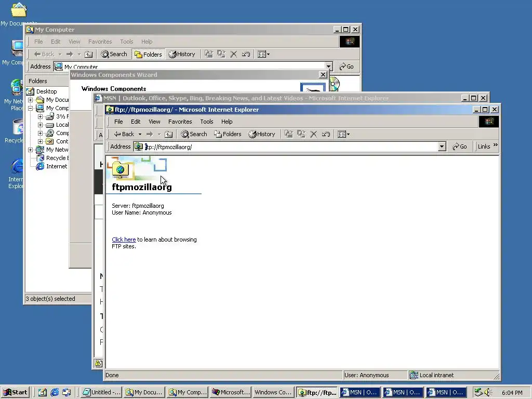
Task: Click Undo icon in FTP window toolbar
Action: [326, 134]
